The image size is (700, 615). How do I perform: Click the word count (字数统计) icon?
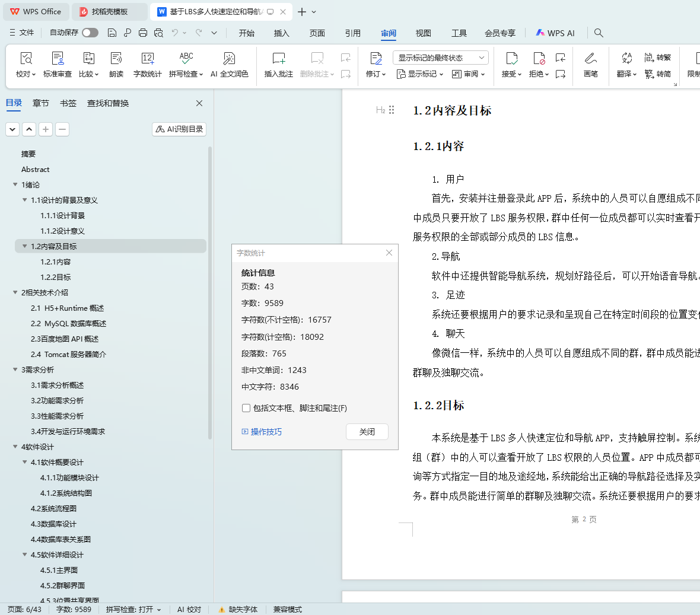click(x=147, y=59)
